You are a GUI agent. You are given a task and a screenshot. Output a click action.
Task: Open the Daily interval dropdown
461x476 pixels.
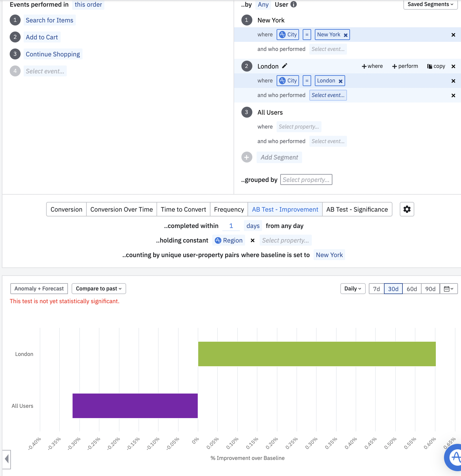[353, 289]
